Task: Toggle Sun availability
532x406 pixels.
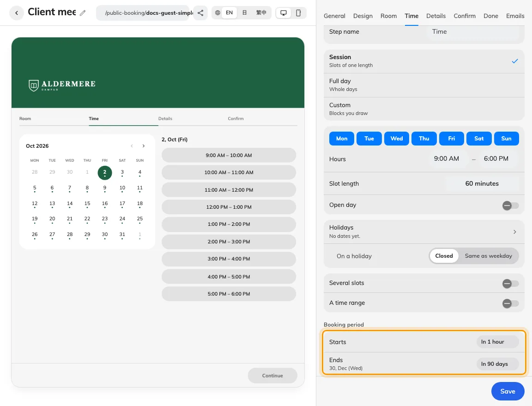Action: pos(506,139)
